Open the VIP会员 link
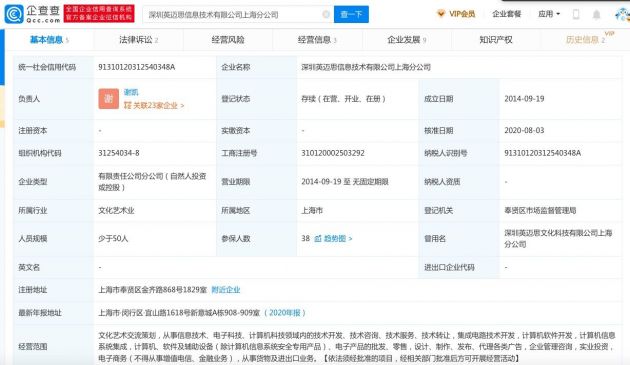Image resolution: width=630 pixels, height=365 pixels. [x=462, y=14]
